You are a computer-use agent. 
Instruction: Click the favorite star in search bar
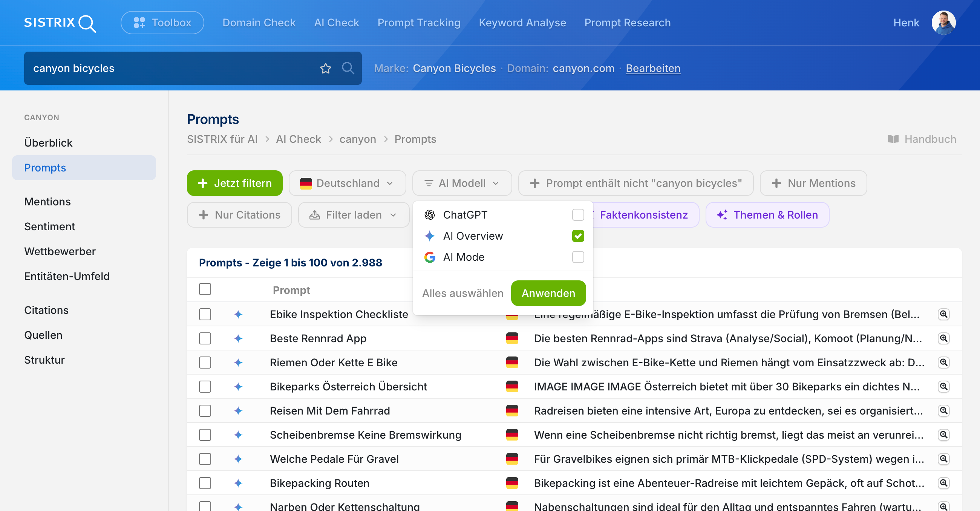pyautogui.click(x=325, y=69)
